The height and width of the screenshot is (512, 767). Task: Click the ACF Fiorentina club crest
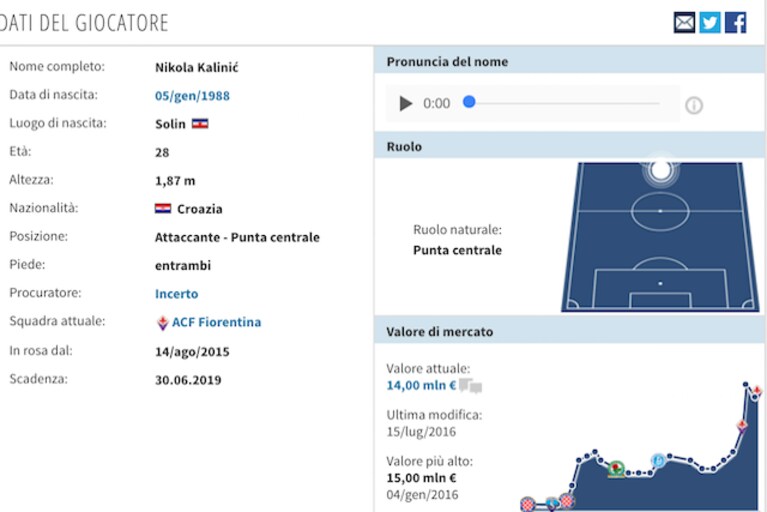tap(162, 323)
